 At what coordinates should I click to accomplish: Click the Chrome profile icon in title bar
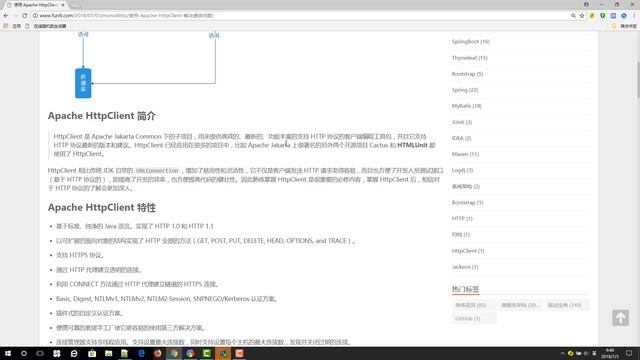[x=586, y=4]
